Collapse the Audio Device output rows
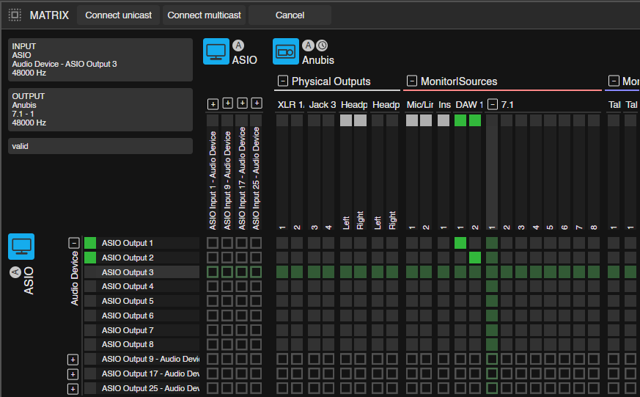The height and width of the screenshot is (397, 640). point(74,243)
